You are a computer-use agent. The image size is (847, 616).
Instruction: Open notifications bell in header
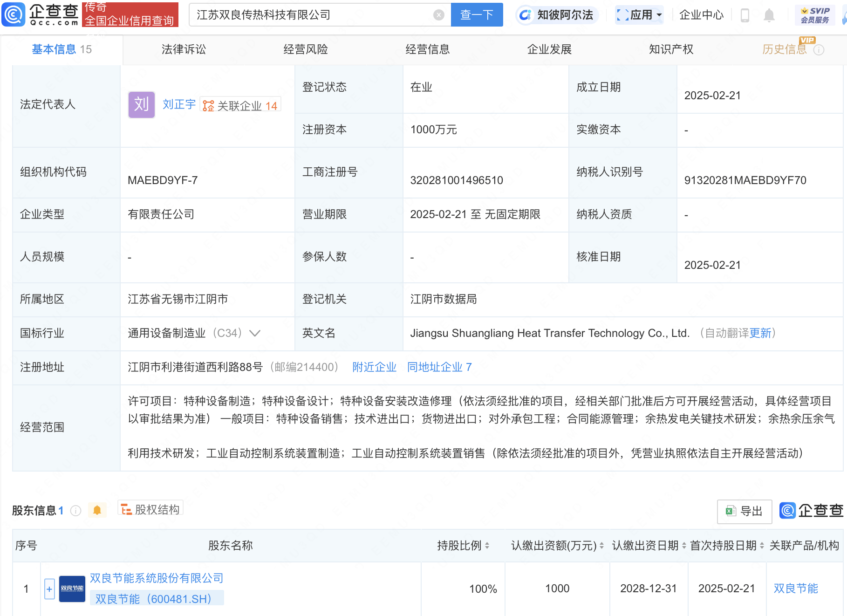(x=769, y=15)
